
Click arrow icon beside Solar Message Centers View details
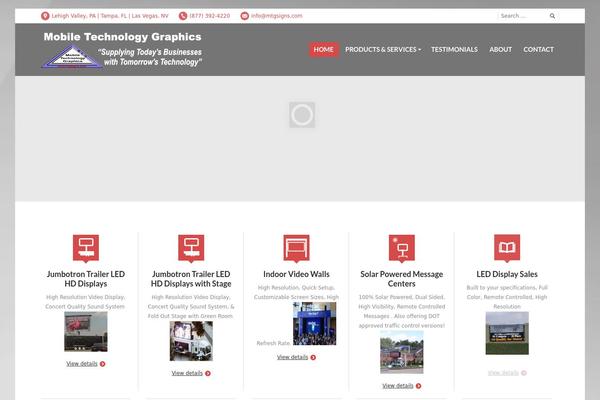[x=418, y=386]
